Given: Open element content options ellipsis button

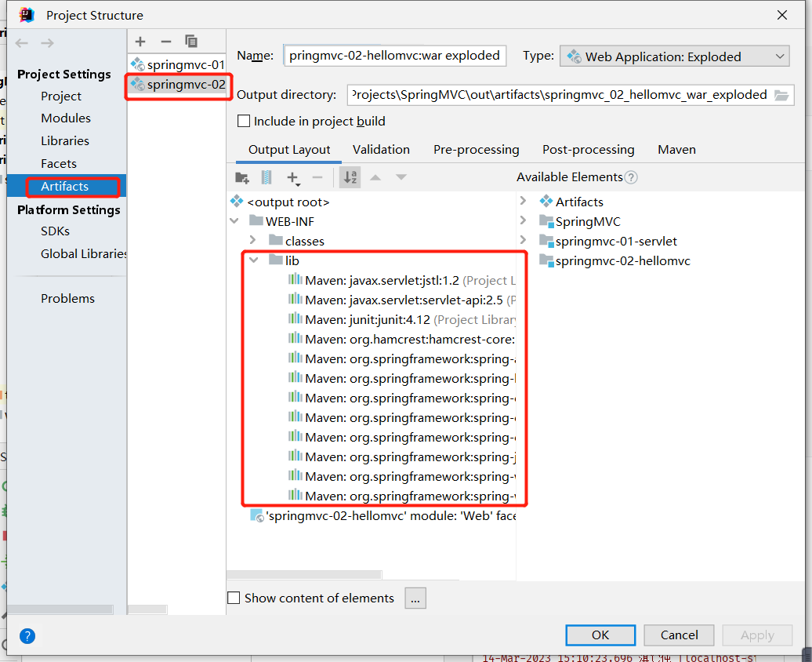Looking at the screenshot, I should pyautogui.click(x=415, y=598).
